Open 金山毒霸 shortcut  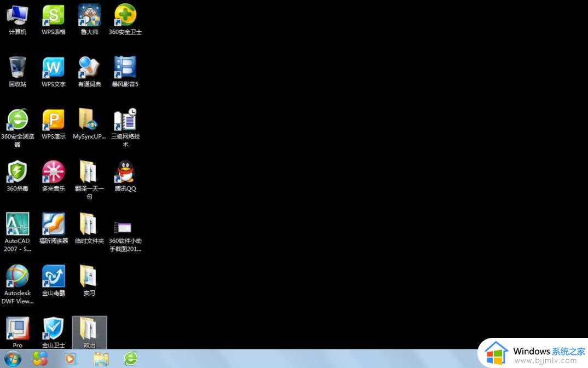point(53,280)
